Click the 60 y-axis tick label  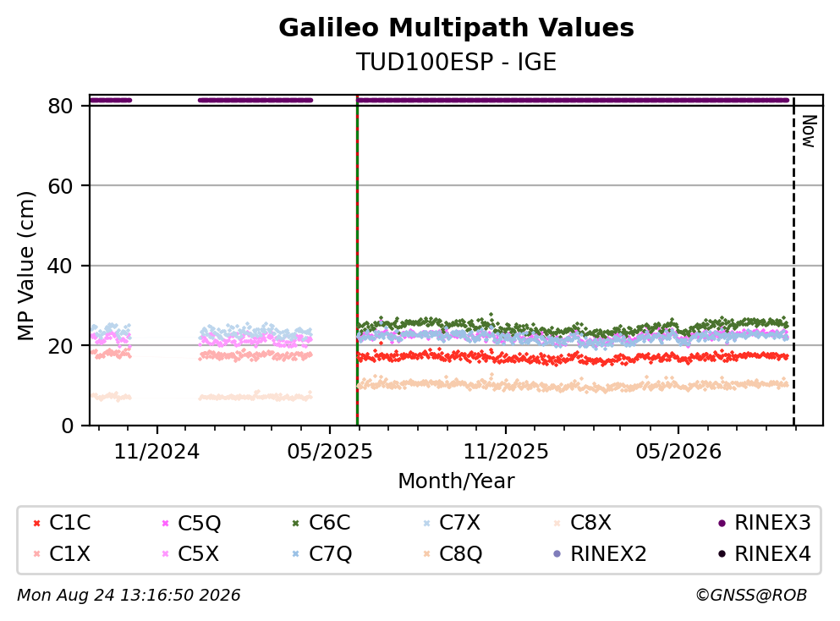coord(60,186)
